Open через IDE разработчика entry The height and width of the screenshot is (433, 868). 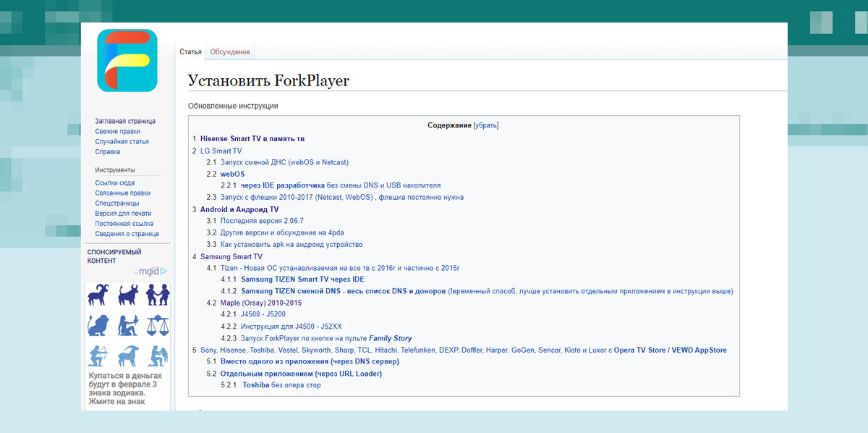coord(341,185)
